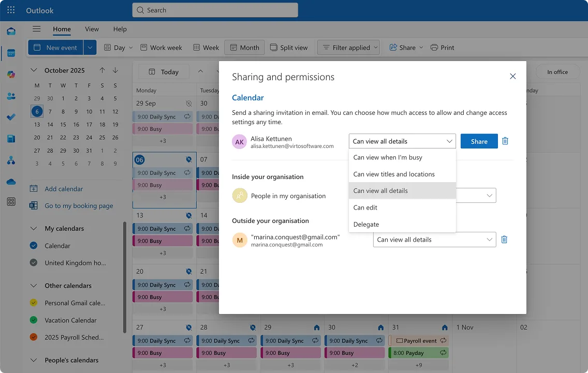This screenshot has height=373, width=588.
Task: Open OneDrive from the sidebar
Action: click(11, 182)
